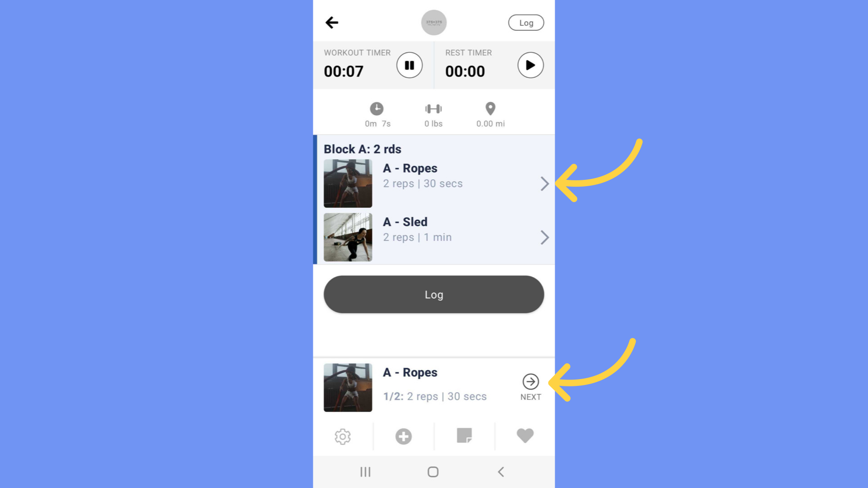Tap A - Ropes thumbnail image
The width and height of the screenshot is (868, 488).
(348, 183)
